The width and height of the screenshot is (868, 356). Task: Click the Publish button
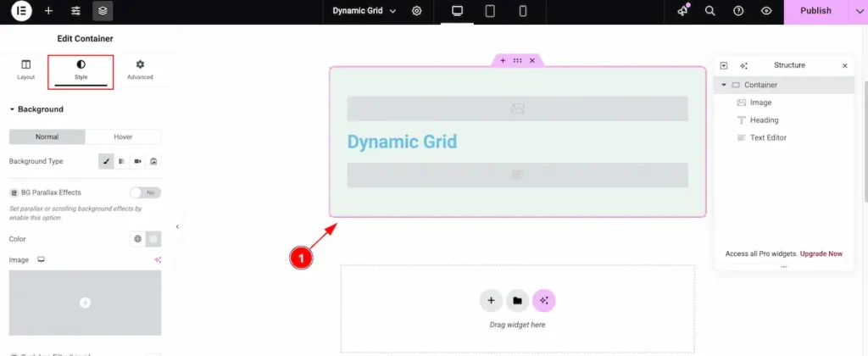[815, 11]
